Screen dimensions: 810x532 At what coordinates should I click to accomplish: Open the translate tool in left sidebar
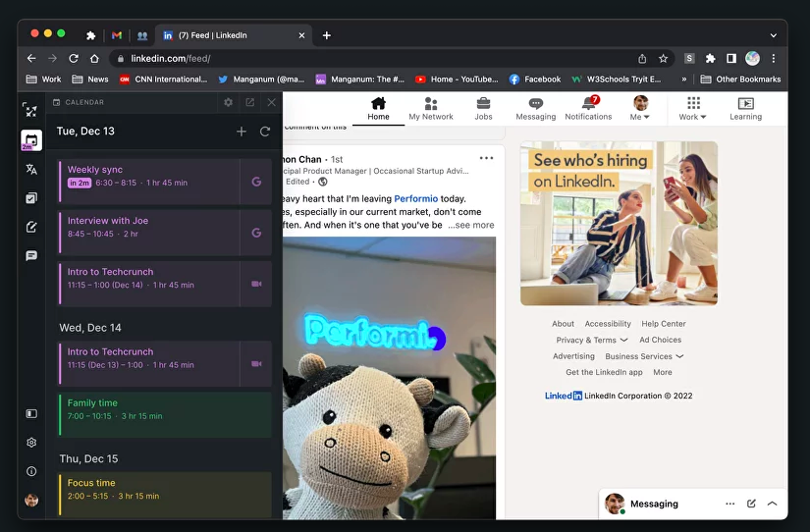coord(31,169)
